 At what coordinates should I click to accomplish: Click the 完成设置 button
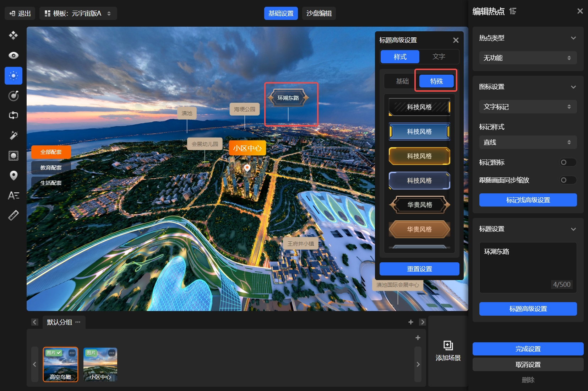coord(528,349)
